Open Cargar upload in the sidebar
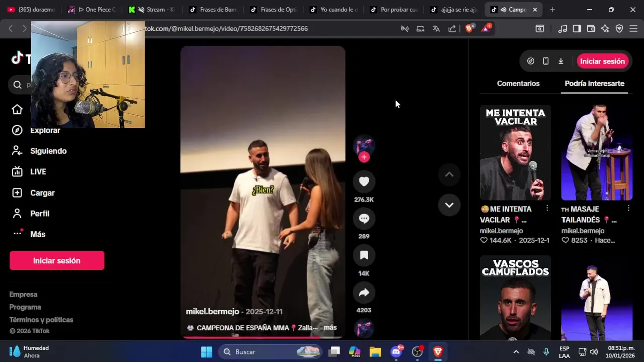Image resolution: width=644 pixels, height=362 pixels. tap(33, 193)
